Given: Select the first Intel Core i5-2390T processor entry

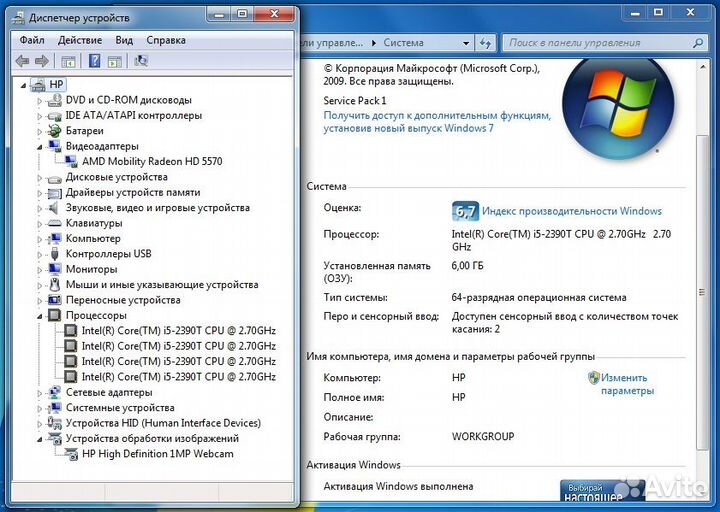Looking at the screenshot, I should click(179, 331).
